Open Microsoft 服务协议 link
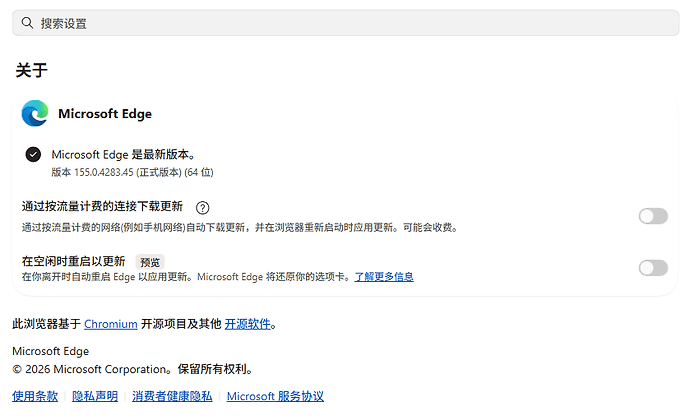690x419 pixels. point(275,396)
